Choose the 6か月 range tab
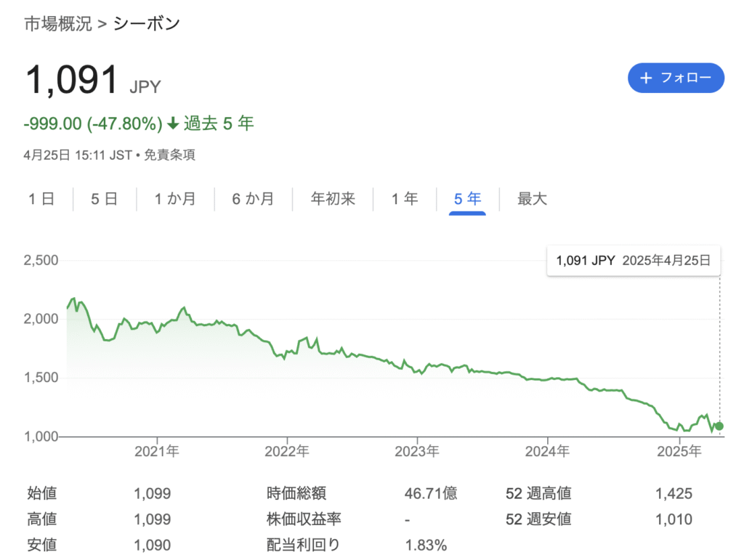The height and width of the screenshot is (560, 744). pyautogui.click(x=253, y=198)
